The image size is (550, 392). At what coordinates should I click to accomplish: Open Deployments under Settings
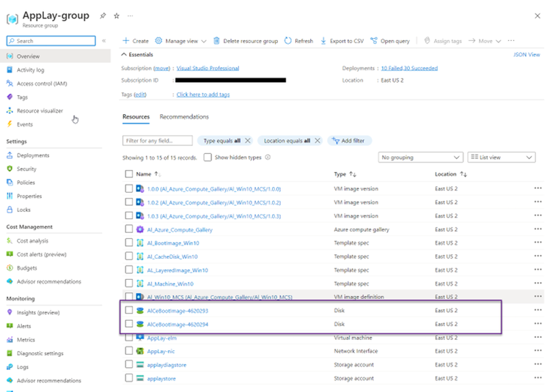pos(33,155)
